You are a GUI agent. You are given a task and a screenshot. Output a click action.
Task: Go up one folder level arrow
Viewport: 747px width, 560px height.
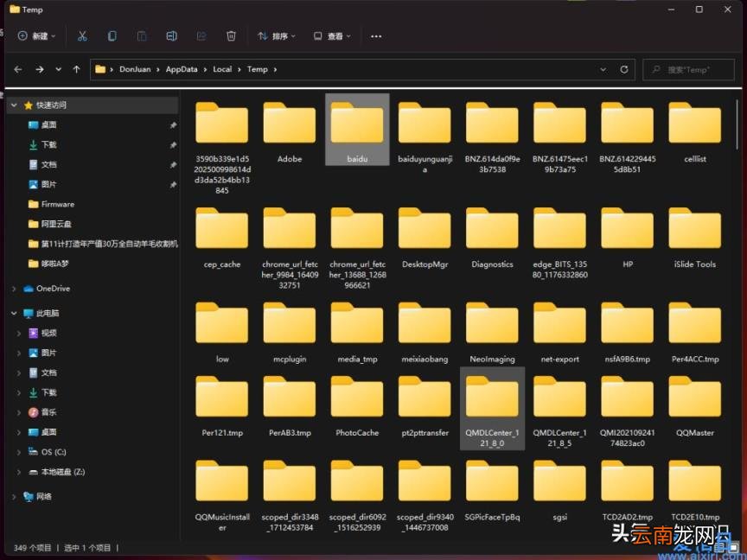(76, 69)
